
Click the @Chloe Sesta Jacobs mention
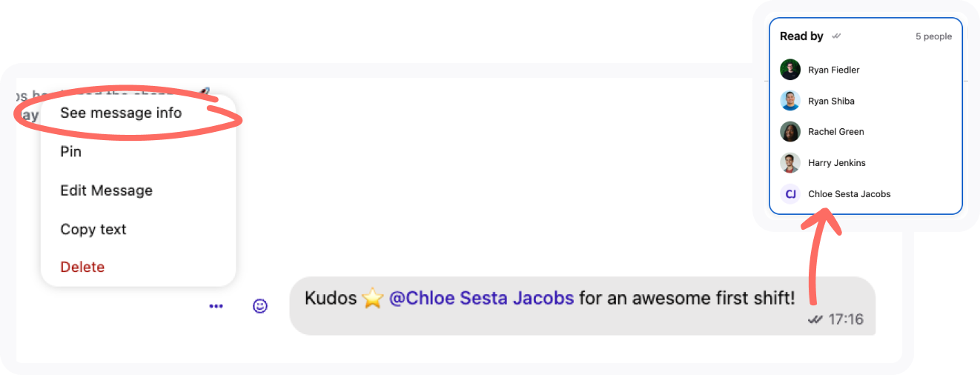481,299
